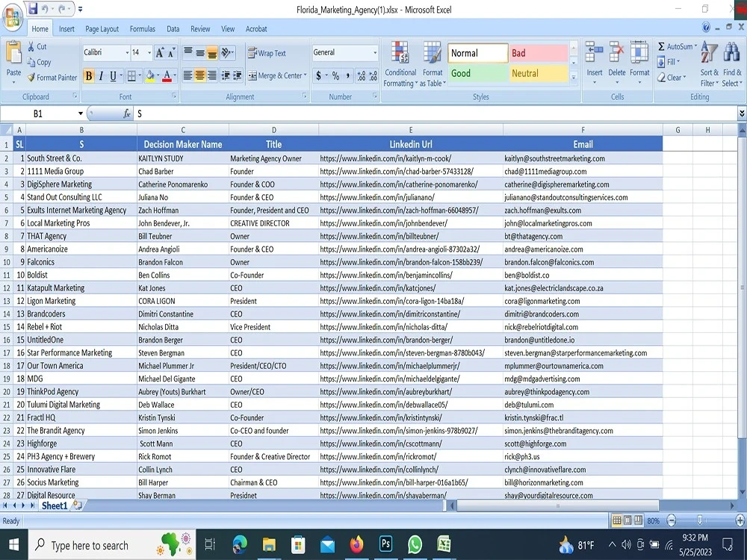Click in the formula bar
Viewport: 747px width, 560px height.
435,113
